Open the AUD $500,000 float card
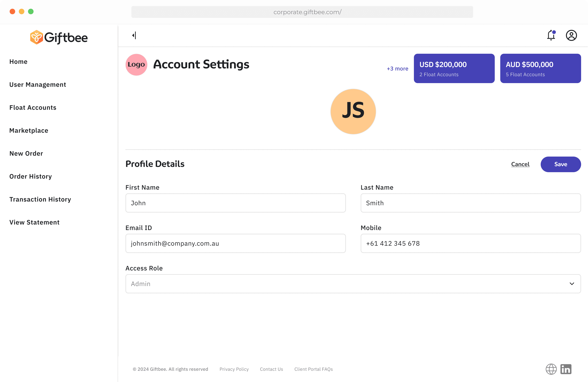This screenshot has height=382, width=588. point(540,68)
